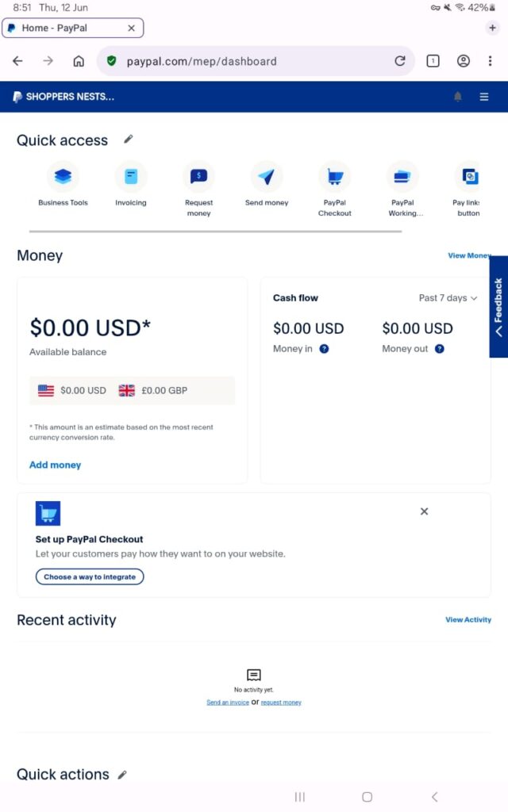Image resolution: width=508 pixels, height=812 pixels.
Task: Open the hamburger menu in PayPal header
Action: tap(484, 97)
